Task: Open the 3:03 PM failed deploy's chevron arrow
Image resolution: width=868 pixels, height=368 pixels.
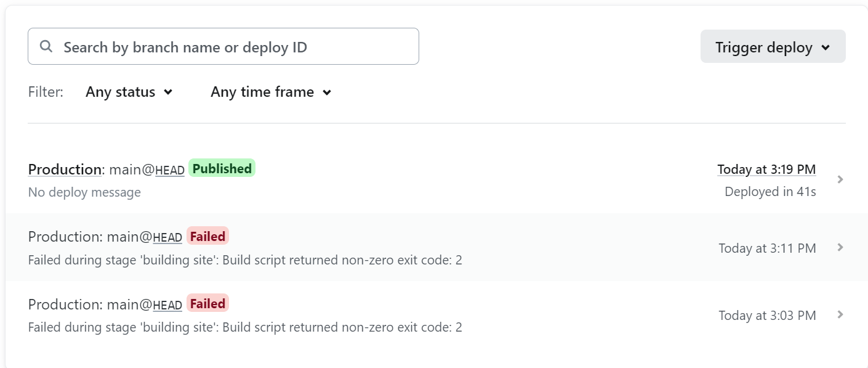Action: point(840,314)
